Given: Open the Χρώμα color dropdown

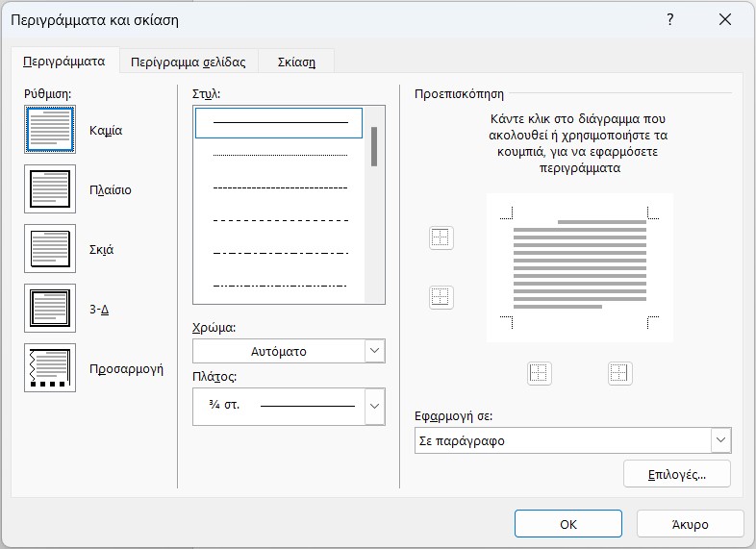Looking at the screenshot, I should 289,351.
